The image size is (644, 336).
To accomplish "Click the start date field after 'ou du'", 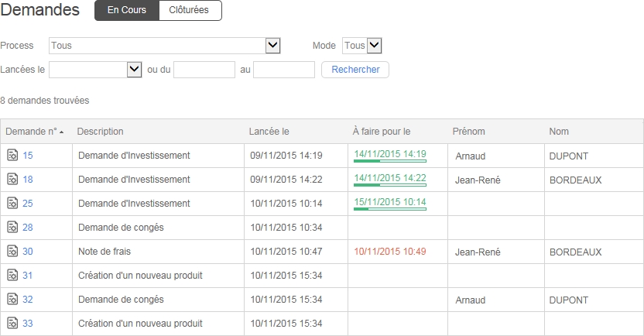I will click(204, 70).
